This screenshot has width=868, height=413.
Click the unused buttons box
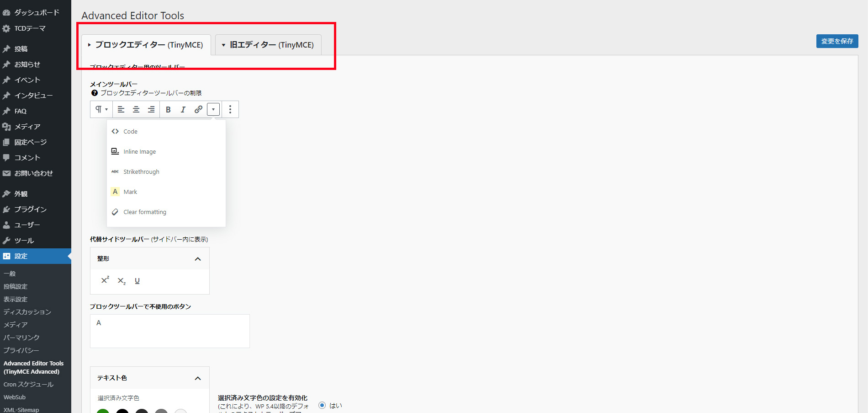169,331
